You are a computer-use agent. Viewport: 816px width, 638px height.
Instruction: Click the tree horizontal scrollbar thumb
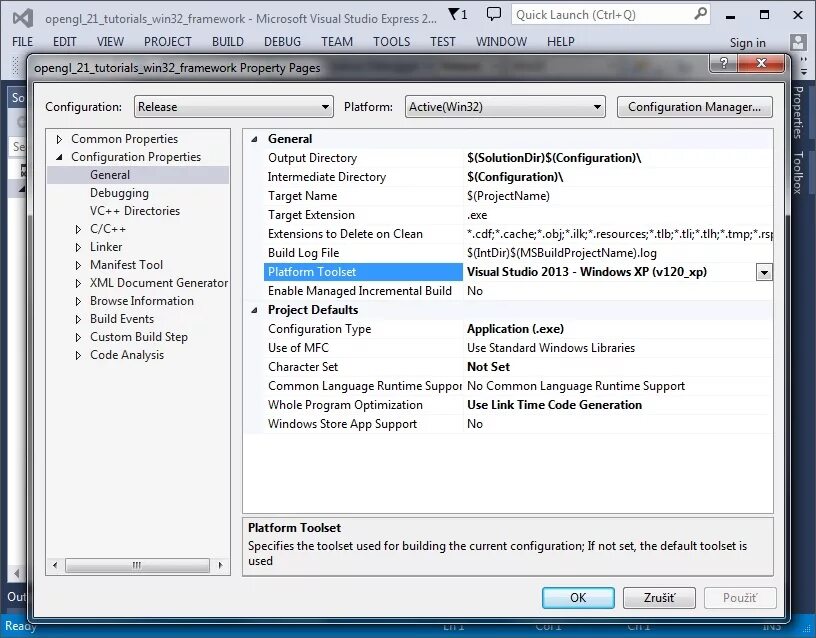[137, 565]
